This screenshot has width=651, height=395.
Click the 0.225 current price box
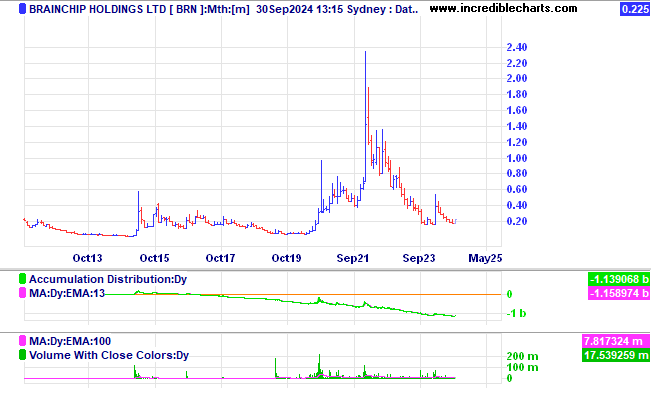(635, 9)
